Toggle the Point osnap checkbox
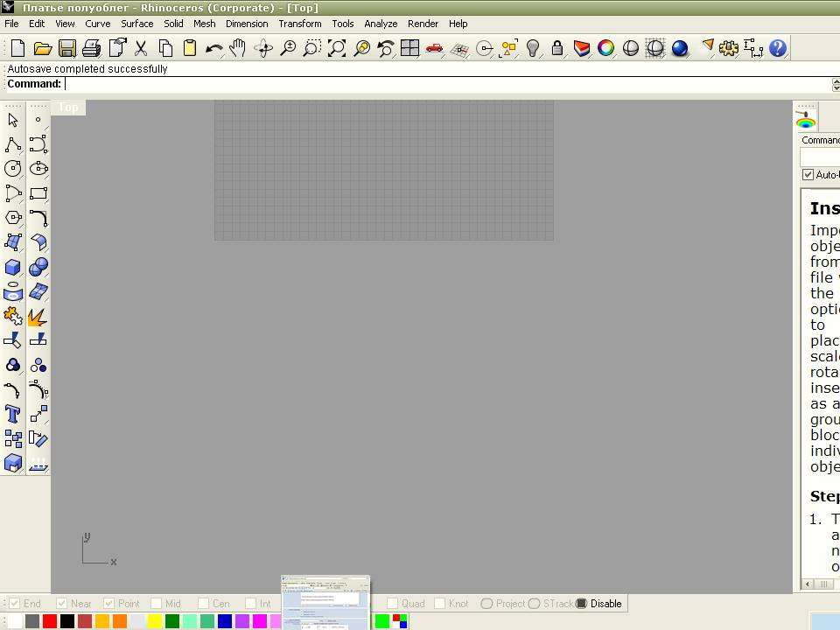 tap(108, 603)
